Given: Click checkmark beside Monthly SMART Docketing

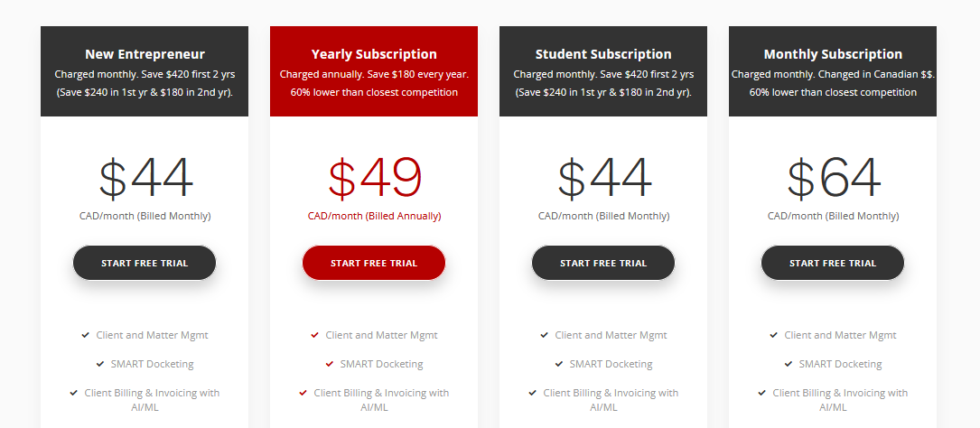Looking at the screenshot, I should 789,364.
